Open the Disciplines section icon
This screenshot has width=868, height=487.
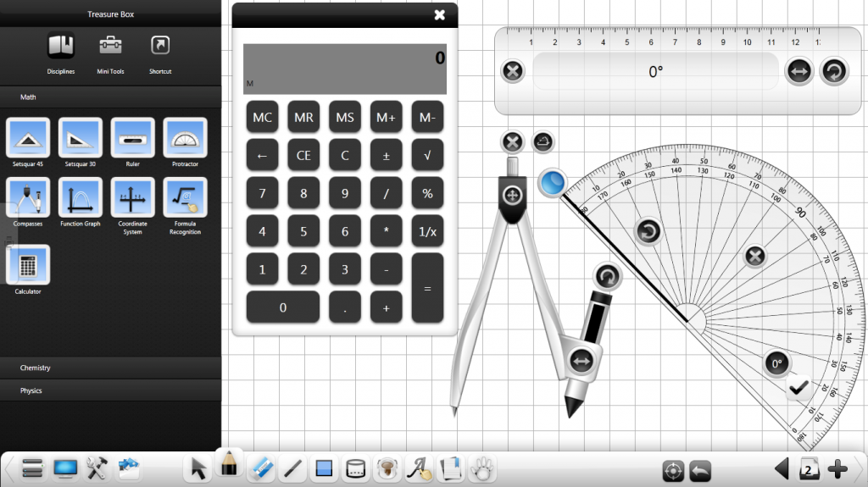pos(61,46)
